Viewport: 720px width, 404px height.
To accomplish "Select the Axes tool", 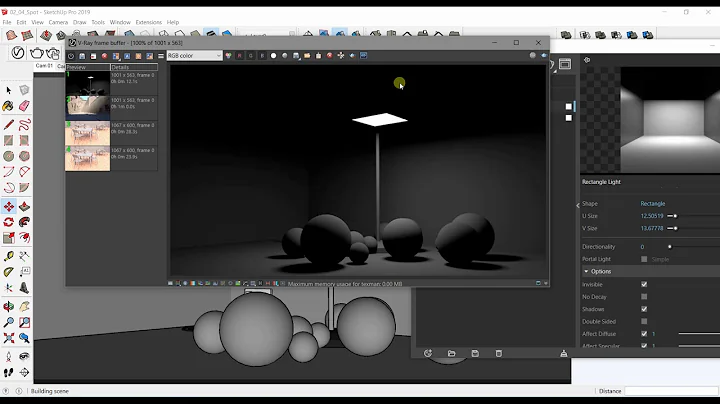I will (9, 288).
